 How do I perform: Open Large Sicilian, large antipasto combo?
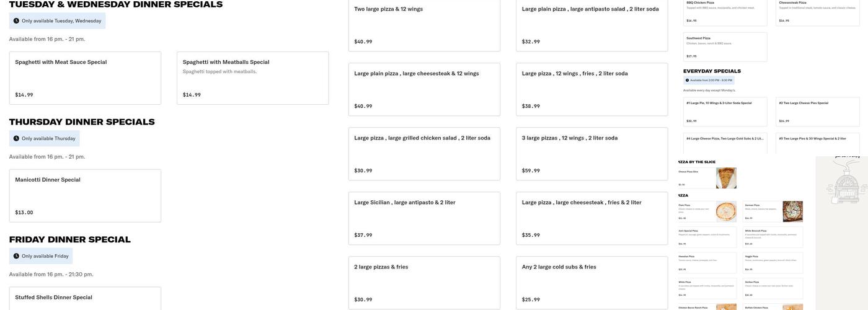tap(424, 218)
